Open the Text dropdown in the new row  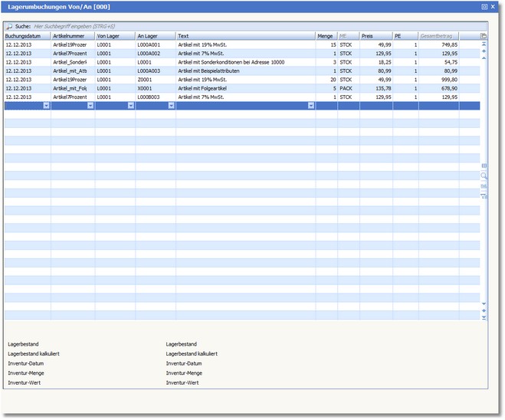point(310,106)
